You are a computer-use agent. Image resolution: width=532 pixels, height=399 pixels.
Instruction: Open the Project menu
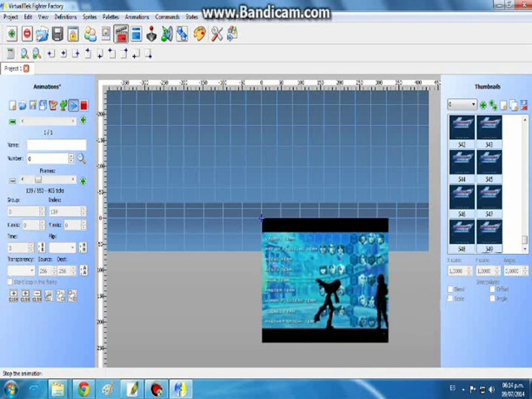[x=11, y=17]
